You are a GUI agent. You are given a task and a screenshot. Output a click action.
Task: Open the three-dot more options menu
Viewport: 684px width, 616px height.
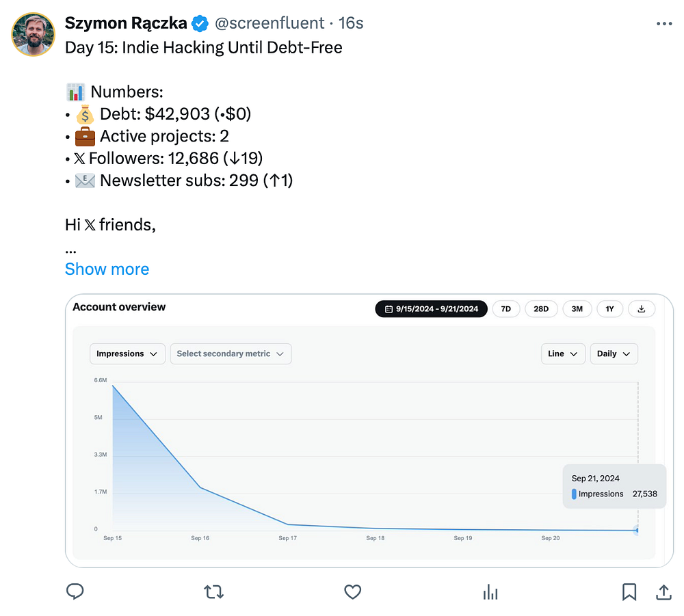pos(663,23)
